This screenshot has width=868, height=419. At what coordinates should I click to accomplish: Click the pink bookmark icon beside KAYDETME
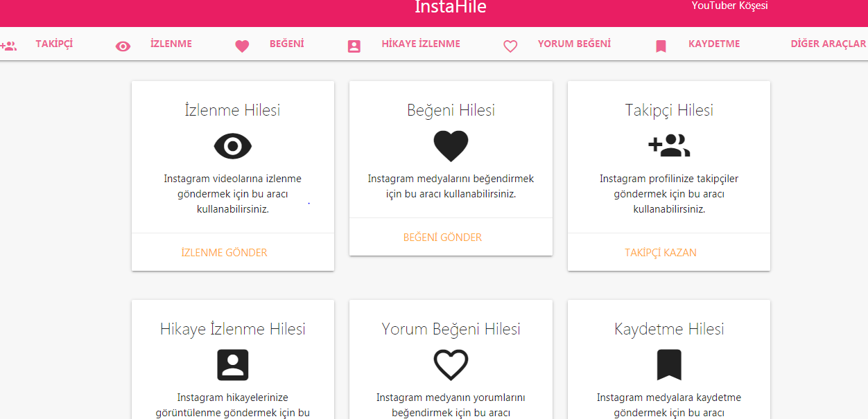(x=661, y=46)
